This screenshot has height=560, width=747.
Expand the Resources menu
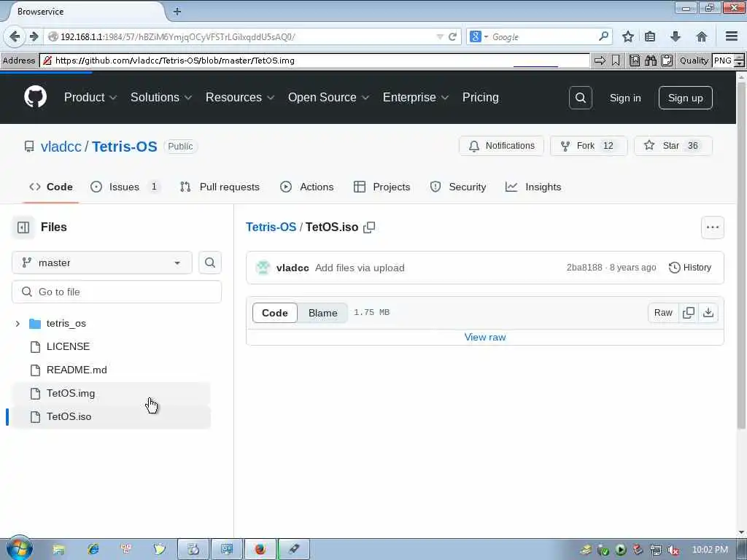(x=240, y=97)
